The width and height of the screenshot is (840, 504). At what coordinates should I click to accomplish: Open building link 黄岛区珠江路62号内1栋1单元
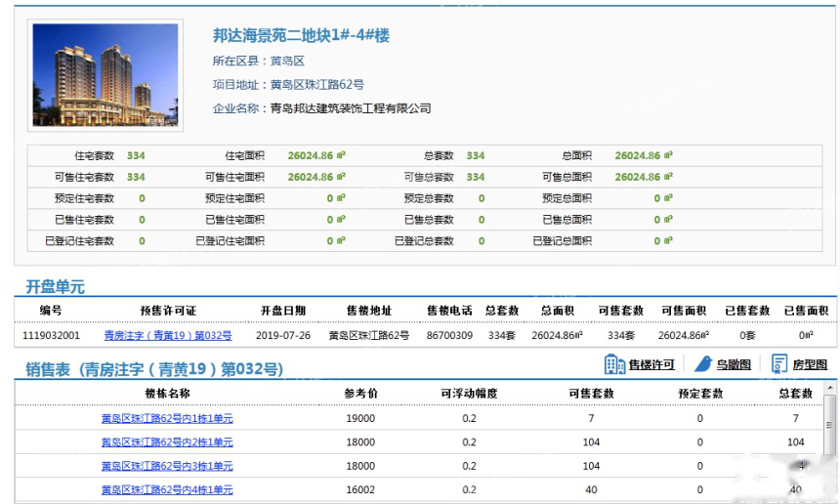(167, 418)
